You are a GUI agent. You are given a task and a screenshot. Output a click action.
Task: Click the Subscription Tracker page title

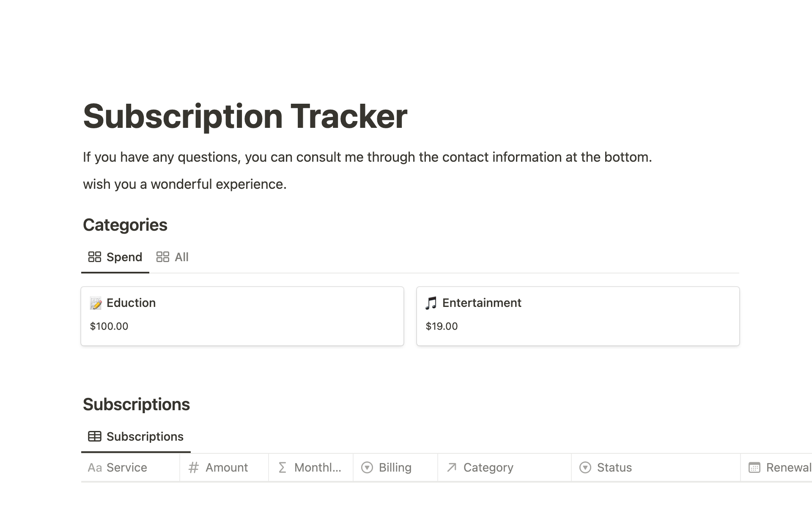245,116
